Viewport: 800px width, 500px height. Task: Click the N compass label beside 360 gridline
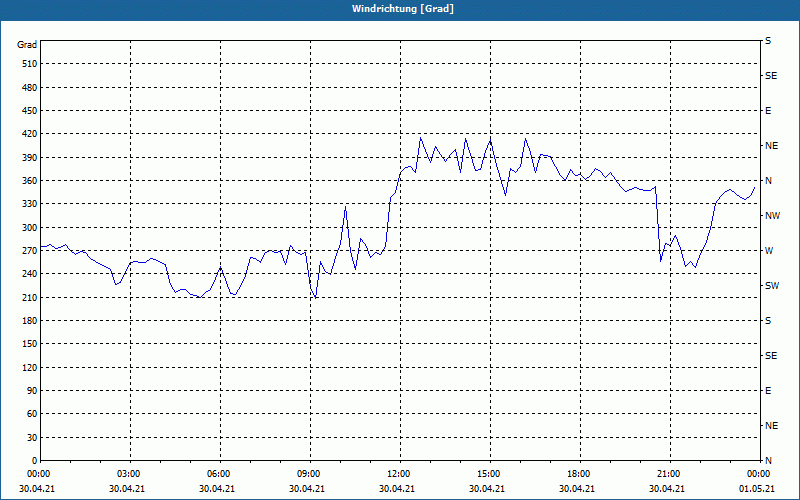point(768,181)
